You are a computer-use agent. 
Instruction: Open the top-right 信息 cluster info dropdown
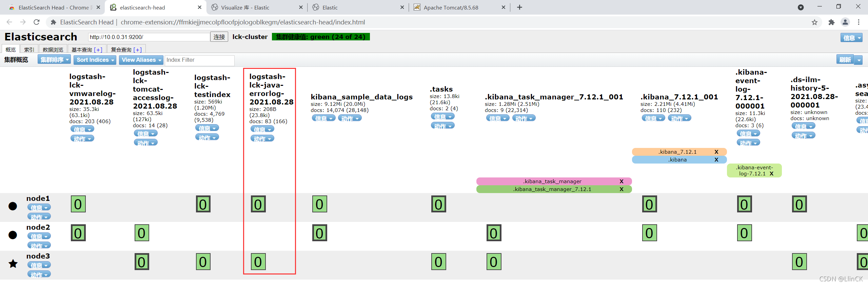(x=851, y=38)
